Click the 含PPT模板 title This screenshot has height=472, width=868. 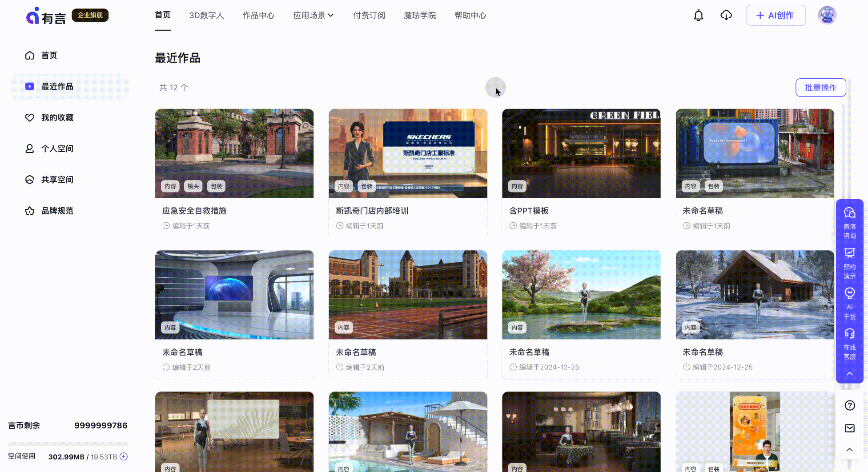tap(529, 211)
